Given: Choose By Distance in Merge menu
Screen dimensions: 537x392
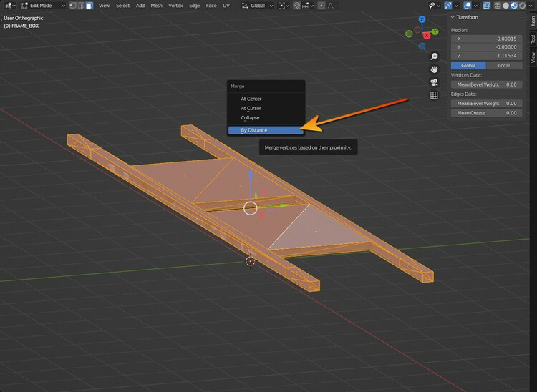Looking at the screenshot, I should 266,130.
